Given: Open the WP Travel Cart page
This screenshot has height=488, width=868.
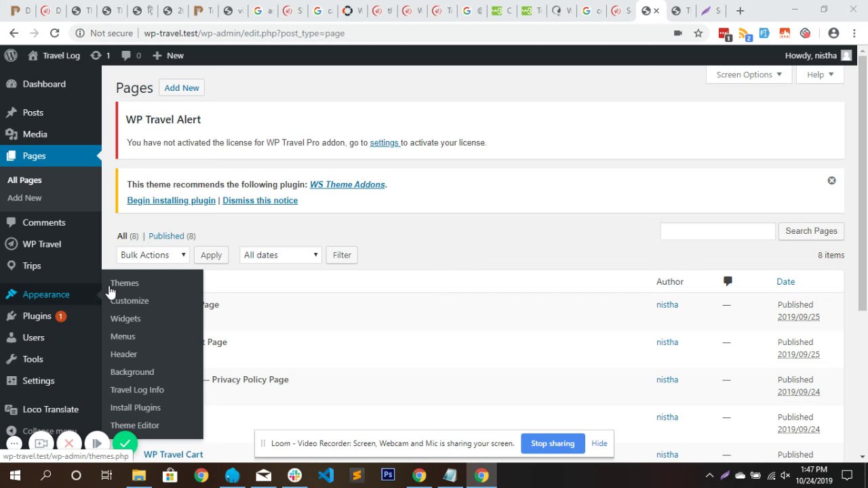Looking at the screenshot, I should [173, 454].
